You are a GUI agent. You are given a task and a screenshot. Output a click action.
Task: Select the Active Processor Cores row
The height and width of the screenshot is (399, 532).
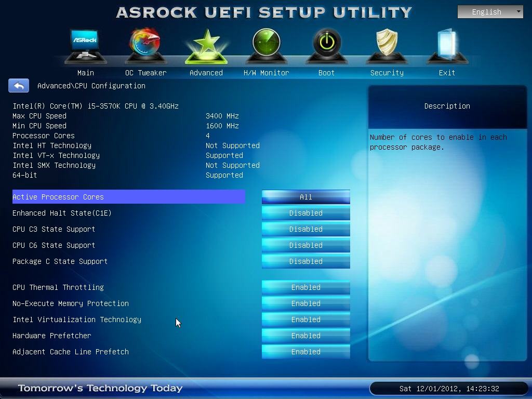[129, 197]
